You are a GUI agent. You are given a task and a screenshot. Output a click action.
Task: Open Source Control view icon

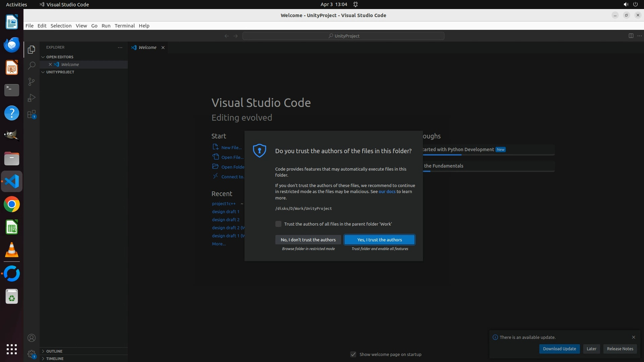32,82
